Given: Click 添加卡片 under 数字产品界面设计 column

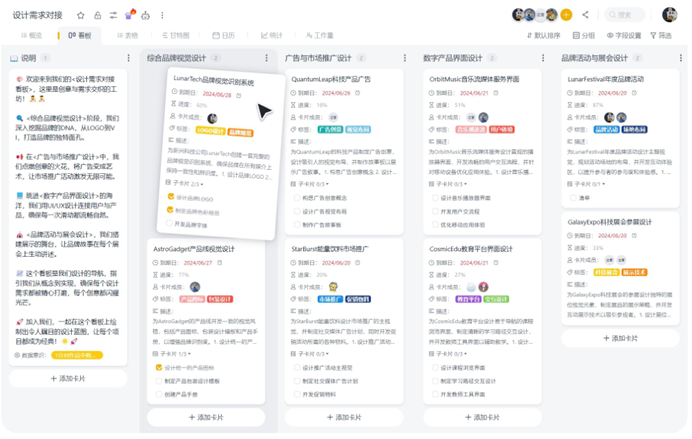Looking at the screenshot, I should point(482,417).
